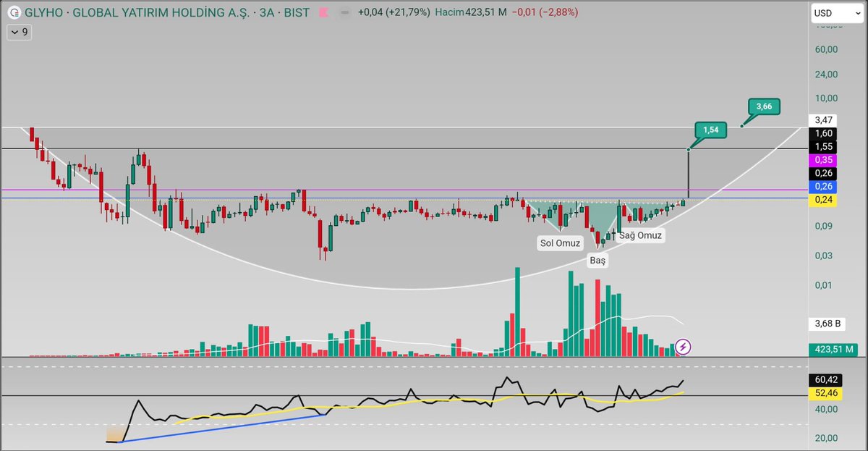Click the 40,00 oscillator scale value
The height and width of the screenshot is (451, 868).
(x=826, y=409)
